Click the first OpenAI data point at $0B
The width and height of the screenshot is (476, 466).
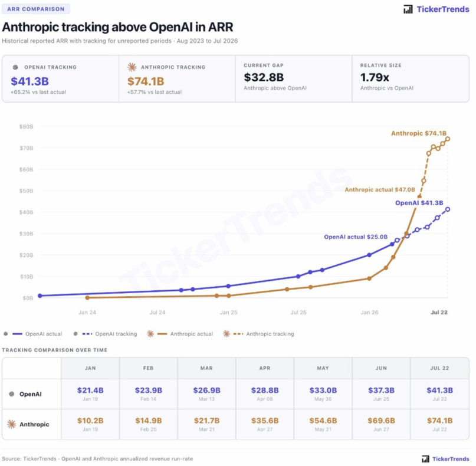(x=40, y=296)
